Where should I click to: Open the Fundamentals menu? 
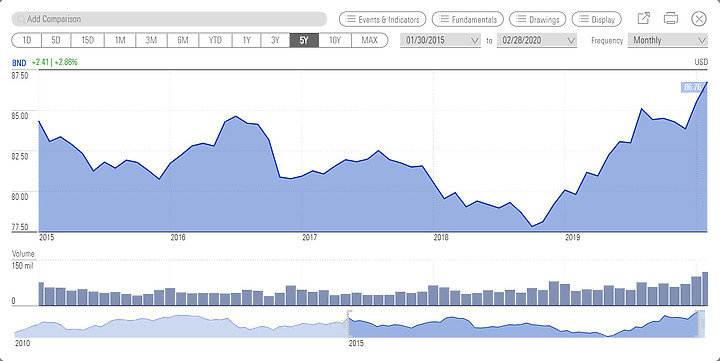pyautogui.click(x=467, y=19)
